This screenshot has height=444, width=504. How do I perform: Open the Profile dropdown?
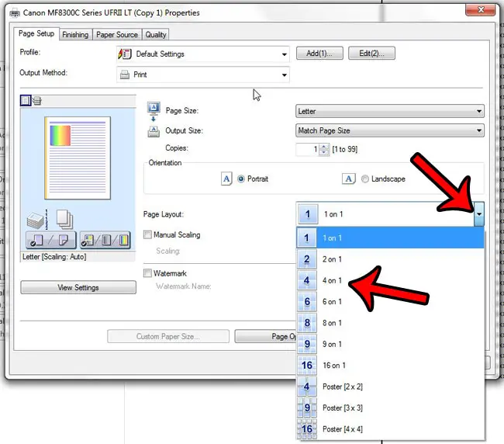(x=203, y=54)
